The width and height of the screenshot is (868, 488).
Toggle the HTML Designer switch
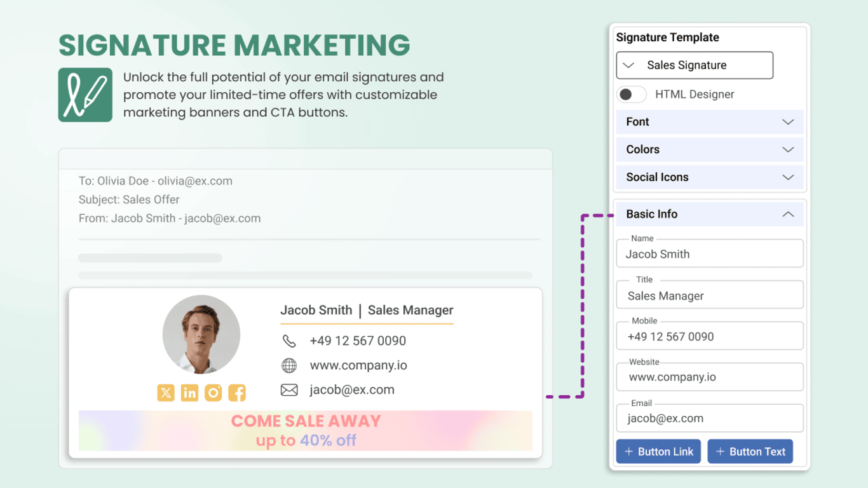631,95
